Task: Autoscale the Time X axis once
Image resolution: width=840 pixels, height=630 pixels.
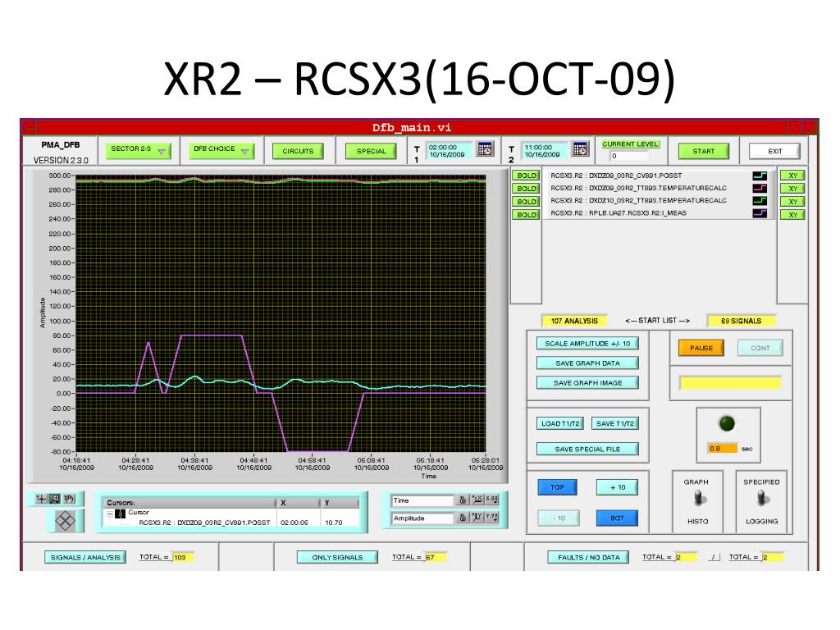Action: (477, 500)
